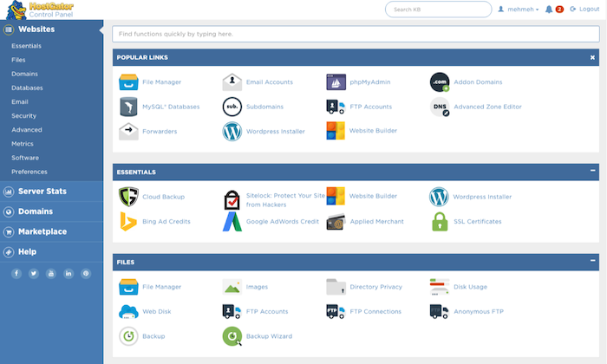Open HostGator LinkedIn social icon
The height and width of the screenshot is (364, 607).
[69, 274]
